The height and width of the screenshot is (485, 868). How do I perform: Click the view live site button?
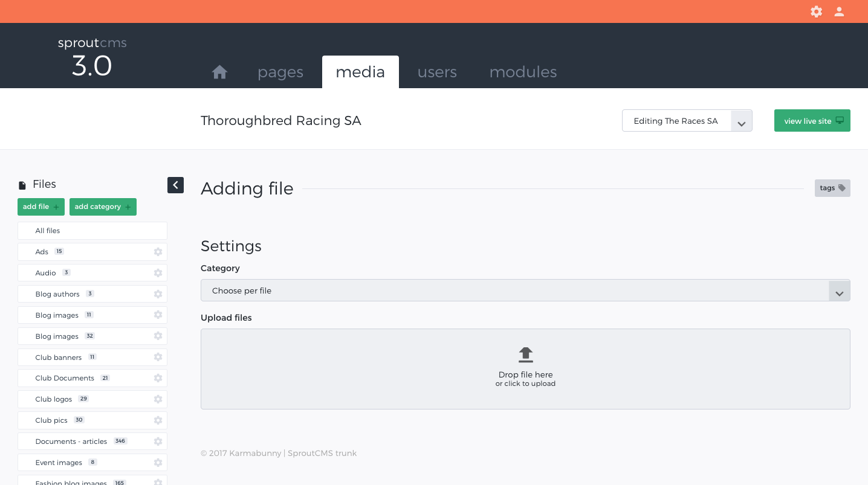pos(812,121)
